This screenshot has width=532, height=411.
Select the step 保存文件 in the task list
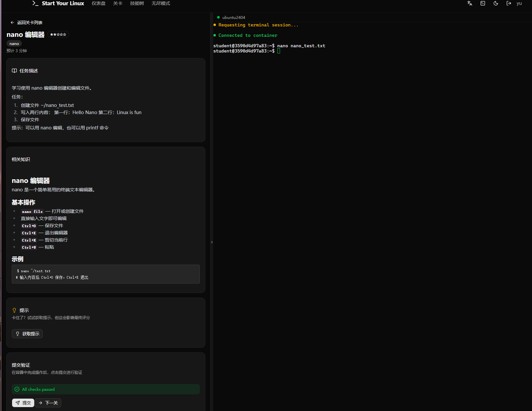(x=30, y=120)
